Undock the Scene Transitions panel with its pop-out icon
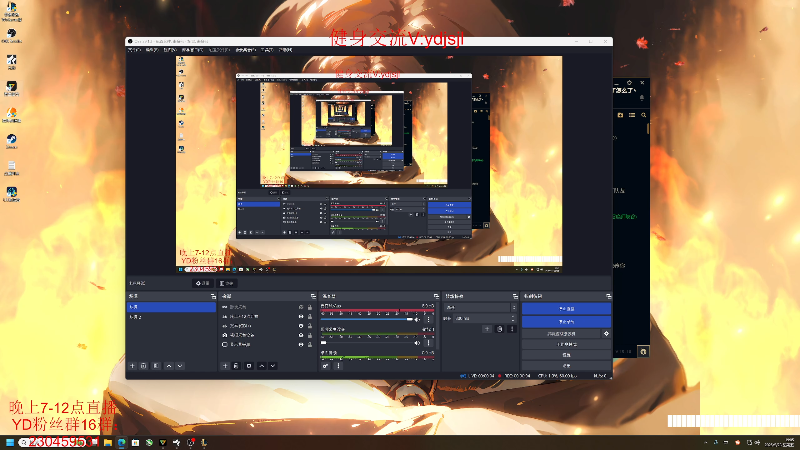The height and width of the screenshot is (450, 800). (x=515, y=296)
